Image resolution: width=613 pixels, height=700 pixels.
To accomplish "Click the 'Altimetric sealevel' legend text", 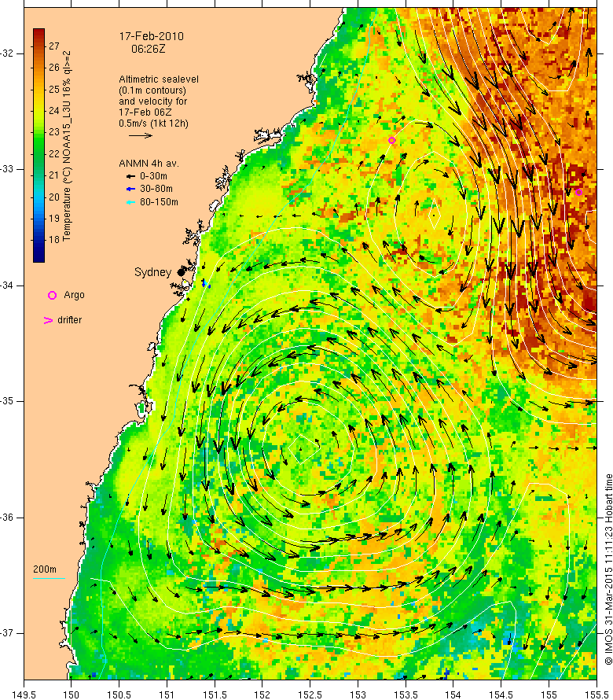I will point(159,79).
